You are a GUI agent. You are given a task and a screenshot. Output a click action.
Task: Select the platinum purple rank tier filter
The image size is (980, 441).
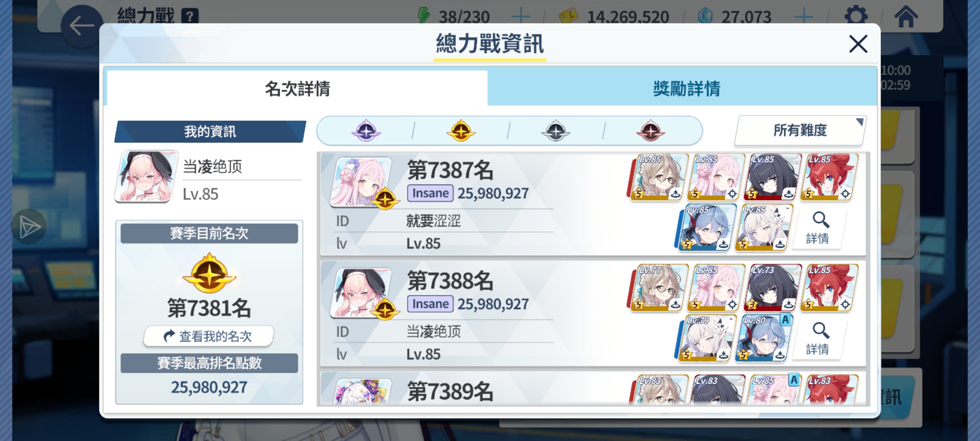coord(366,131)
